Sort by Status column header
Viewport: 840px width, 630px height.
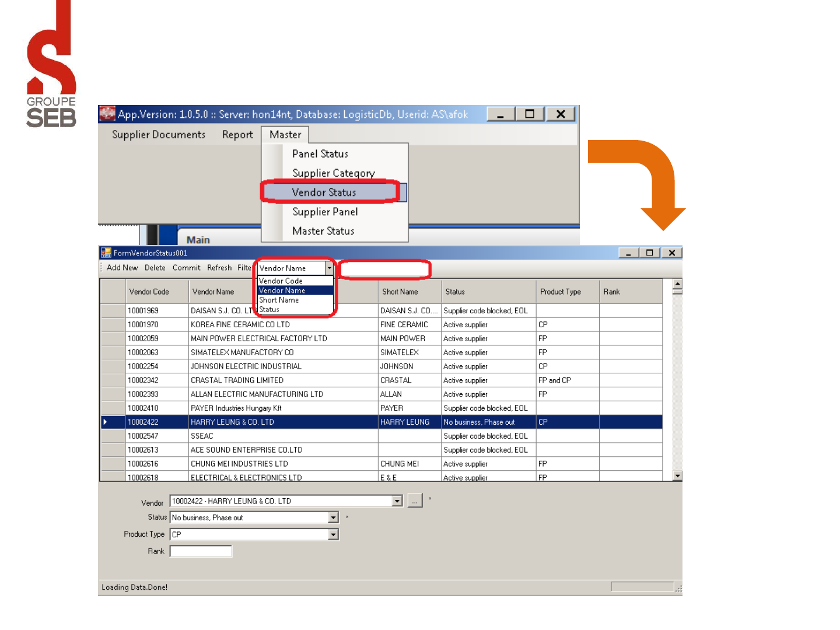pos(489,292)
